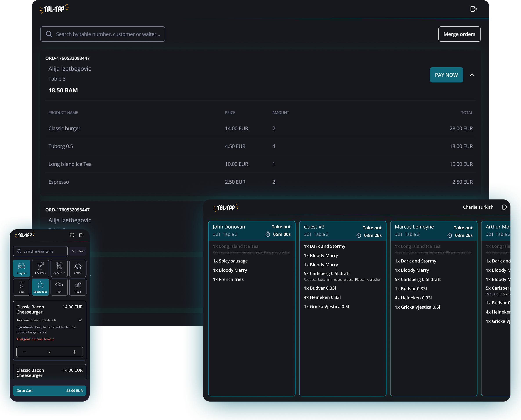Click Guest #2 card header
521x420 pixels.
(x=343, y=231)
